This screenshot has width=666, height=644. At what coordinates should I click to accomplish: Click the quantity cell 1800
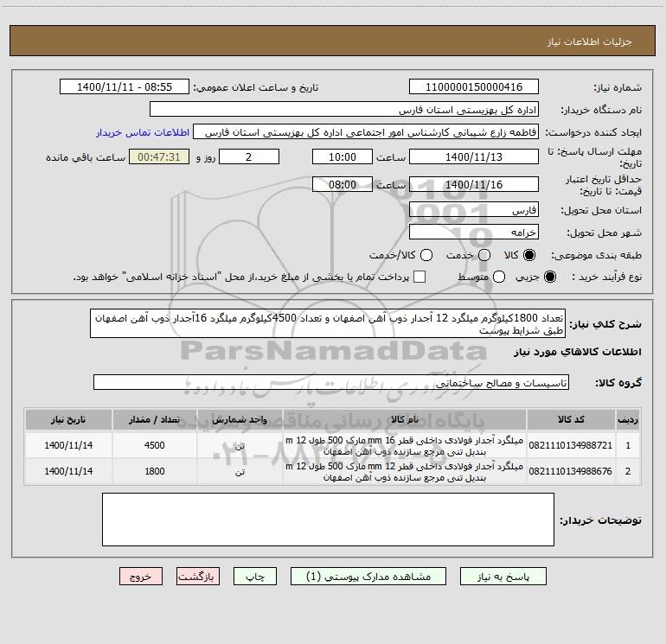tap(154, 471)
